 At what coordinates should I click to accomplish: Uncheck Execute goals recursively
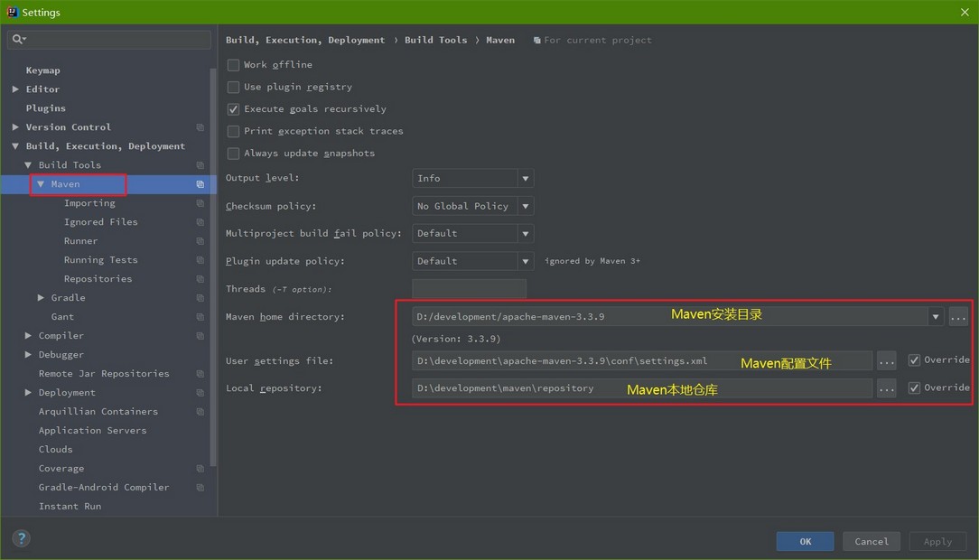tap(233, 109)
